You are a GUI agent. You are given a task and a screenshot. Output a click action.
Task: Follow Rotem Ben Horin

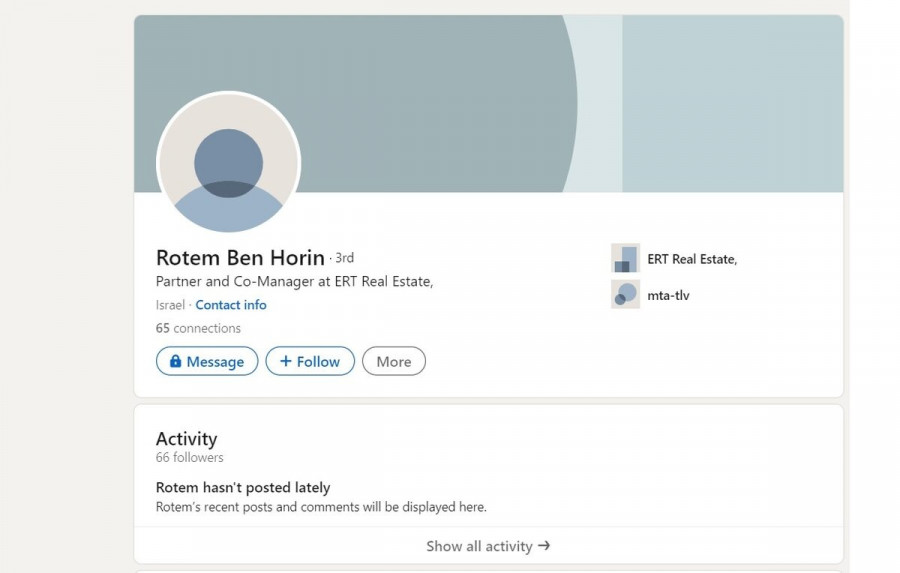tap(310, 361)
